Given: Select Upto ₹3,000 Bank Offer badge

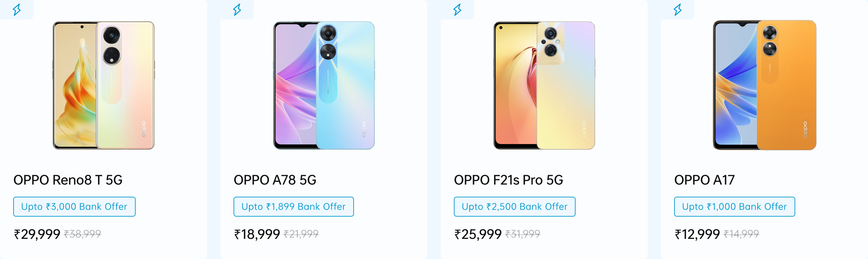Looking at the screenshot, I should tap(74, 207).
